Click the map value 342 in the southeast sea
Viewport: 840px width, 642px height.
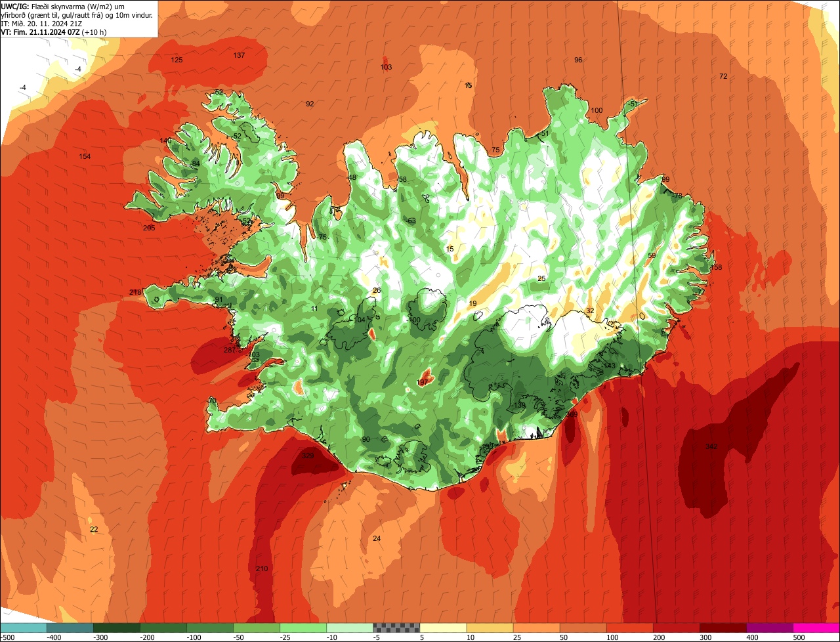tap(711, 446)
